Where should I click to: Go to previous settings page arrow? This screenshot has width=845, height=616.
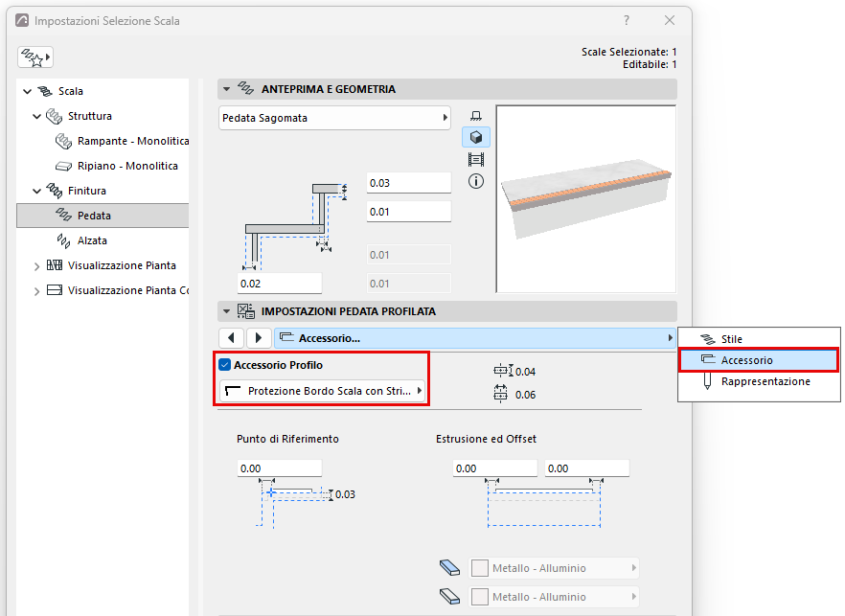tap(232, 338)
